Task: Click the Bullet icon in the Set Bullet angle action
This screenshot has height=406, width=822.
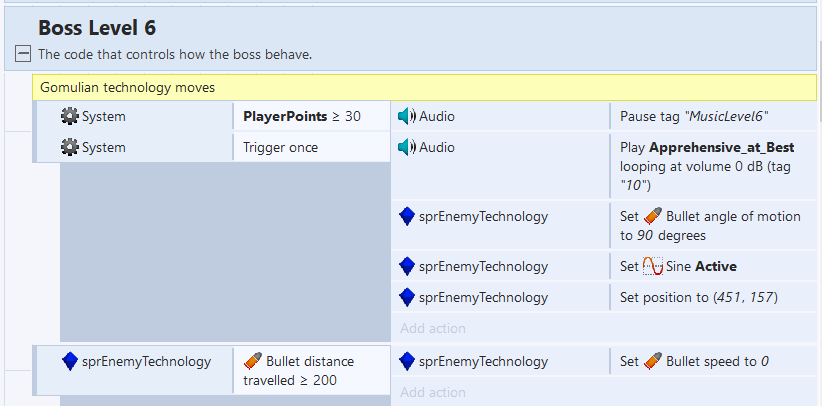Action: coord(652,216)
